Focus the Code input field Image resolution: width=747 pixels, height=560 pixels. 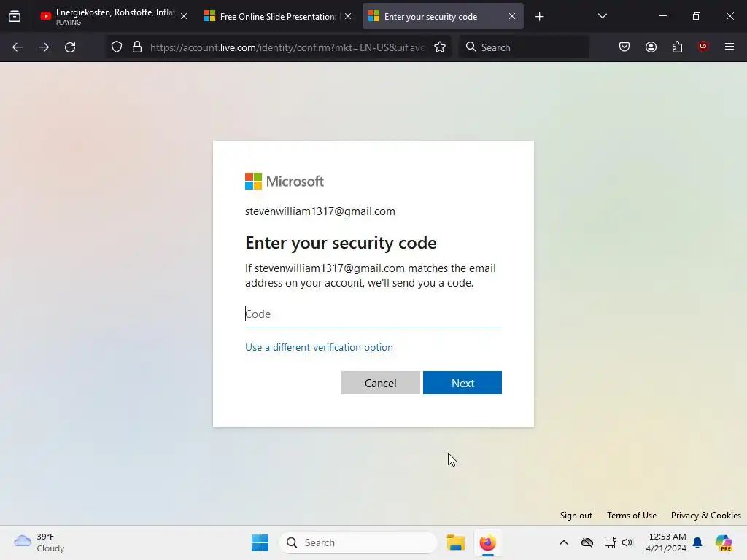(373, 314)
